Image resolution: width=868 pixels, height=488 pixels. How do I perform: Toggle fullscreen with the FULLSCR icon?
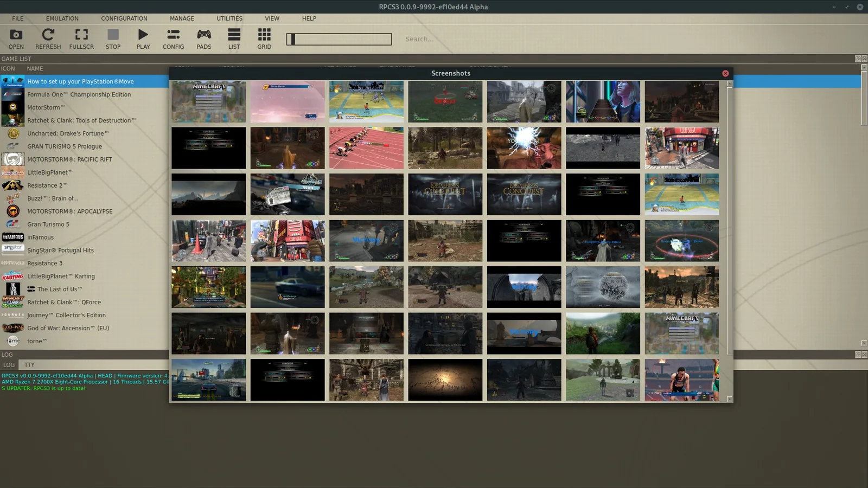(x=81, y=39)
